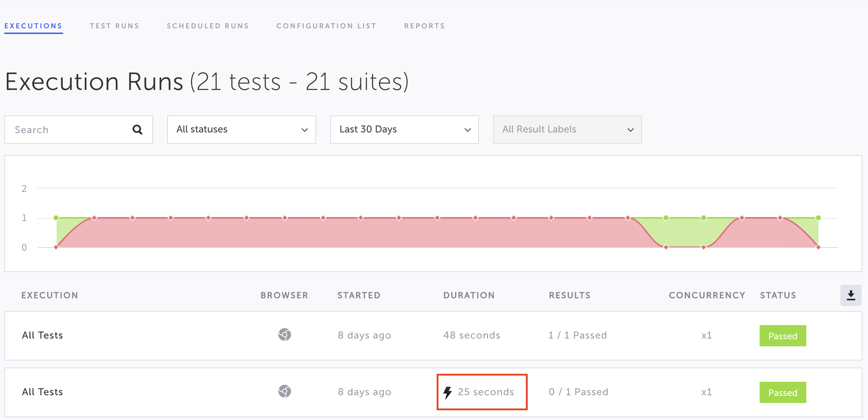Click Chrome browser icon in second row

coord(284,391)
